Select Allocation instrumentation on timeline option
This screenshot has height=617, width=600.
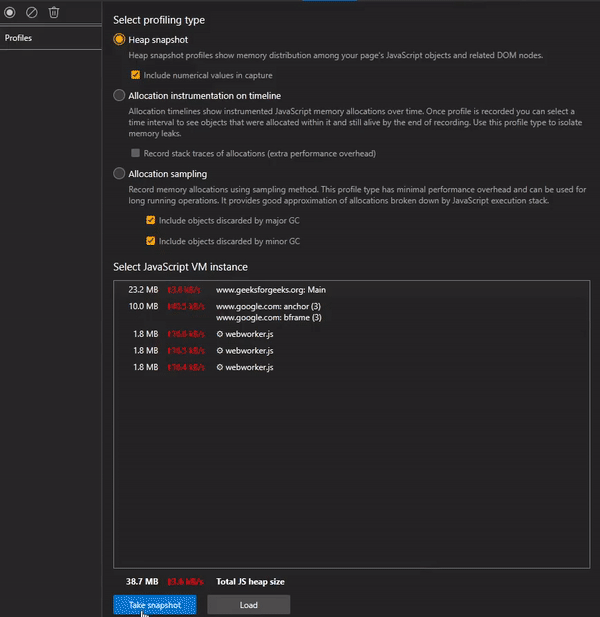[119, 95]
